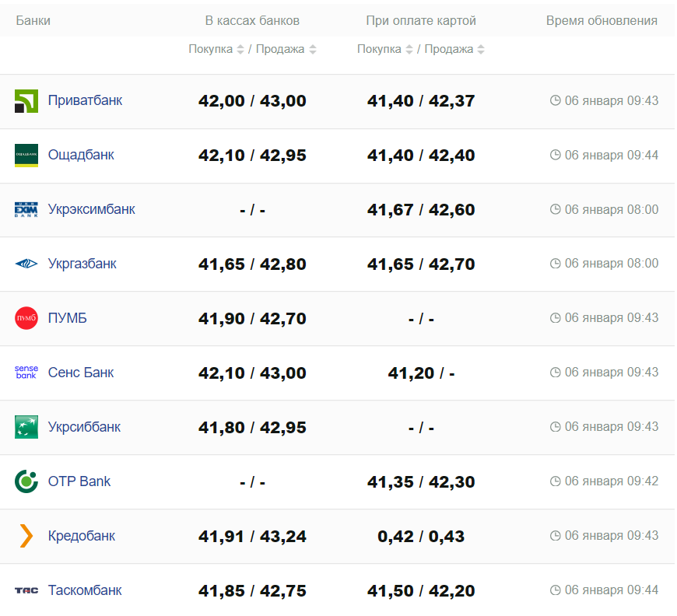Click the green Приватбанк logo icon
The width and height of the screenshot is (677, 616).
[x=26, y=101]
